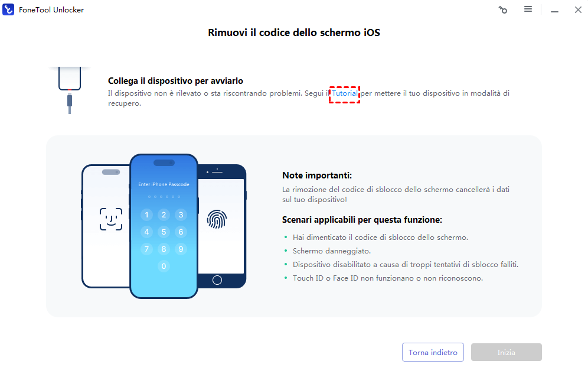The image size is (588, 387).
Task: Close the FoneTool Unlocker window
Action: [x=578, y=10]
